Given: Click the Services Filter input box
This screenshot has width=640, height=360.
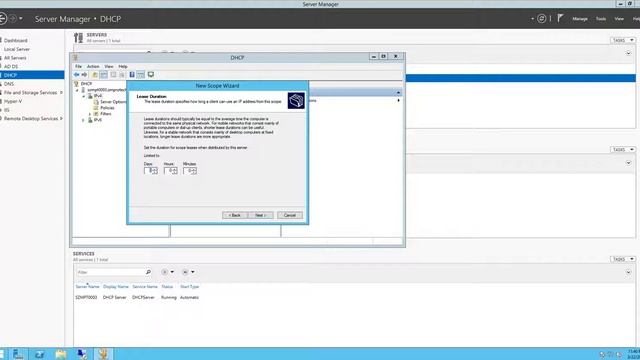Looking at the screenshot, I should coord(110,272).
